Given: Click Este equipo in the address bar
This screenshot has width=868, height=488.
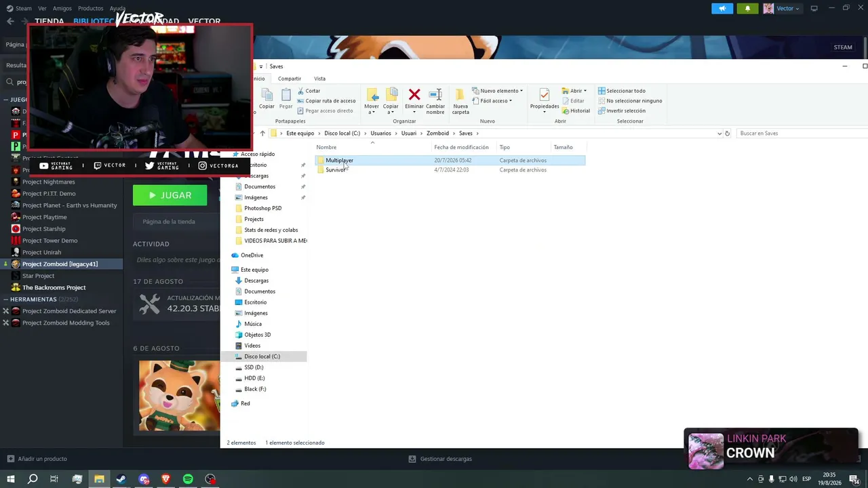Looking at the screenshot, I should pyautogui.click(x=300, y=134).
